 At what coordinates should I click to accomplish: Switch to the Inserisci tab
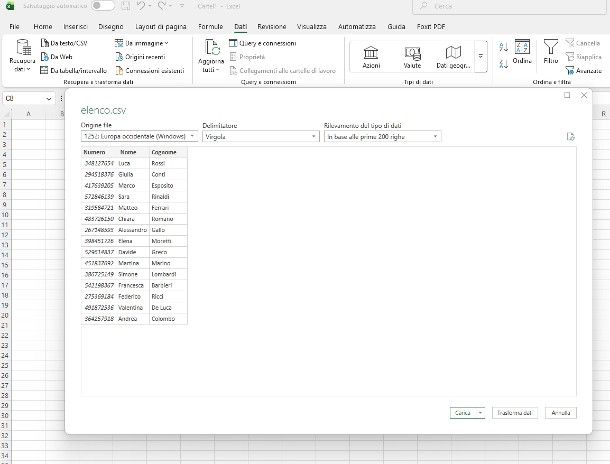pyautogui.click(x=75, y=26)
